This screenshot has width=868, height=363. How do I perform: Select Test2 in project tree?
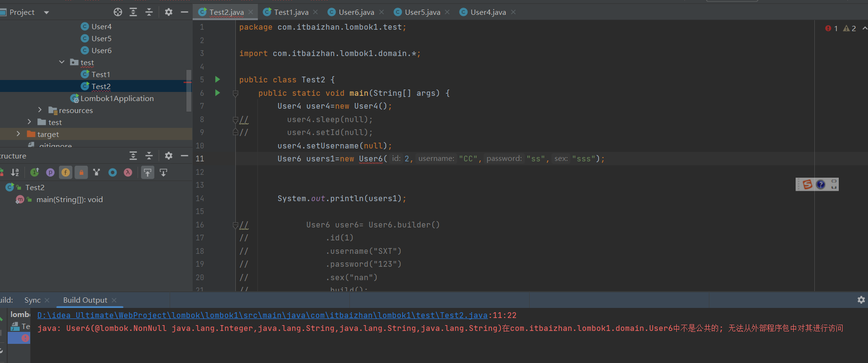(x=96, y=86)
